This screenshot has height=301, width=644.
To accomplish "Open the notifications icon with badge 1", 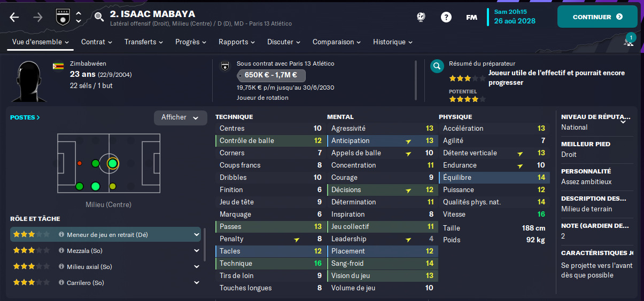I will click(629, 41).
